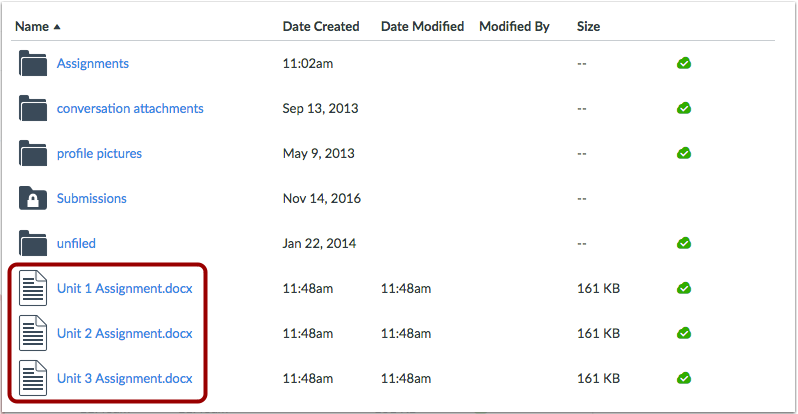Image resolution: width=798 pixels, height=414 pixels.
Task: Open the Unit 1 Assignment.docx link
Action: (125, 288)
